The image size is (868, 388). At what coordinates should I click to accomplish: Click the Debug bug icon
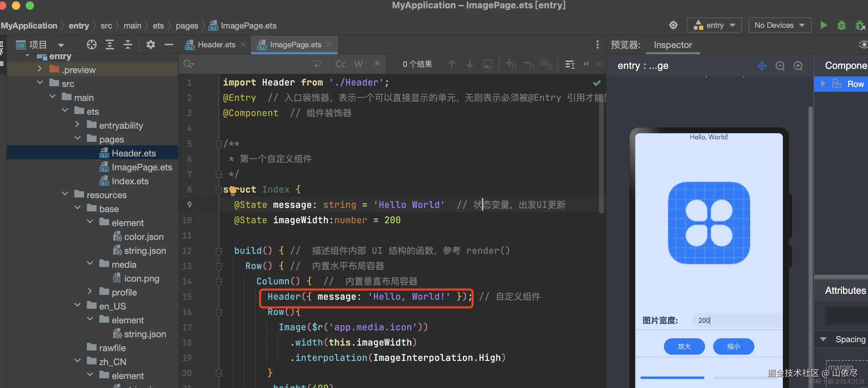[841, 25]
